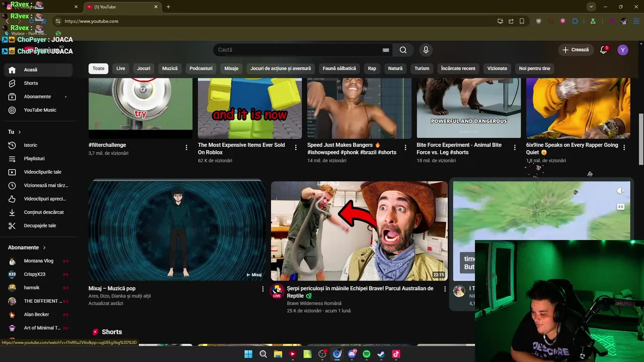Open options for Speed Just Makes Bangers video
The height and width of the screenshot is (362, 644).
(x=406, y=148)
